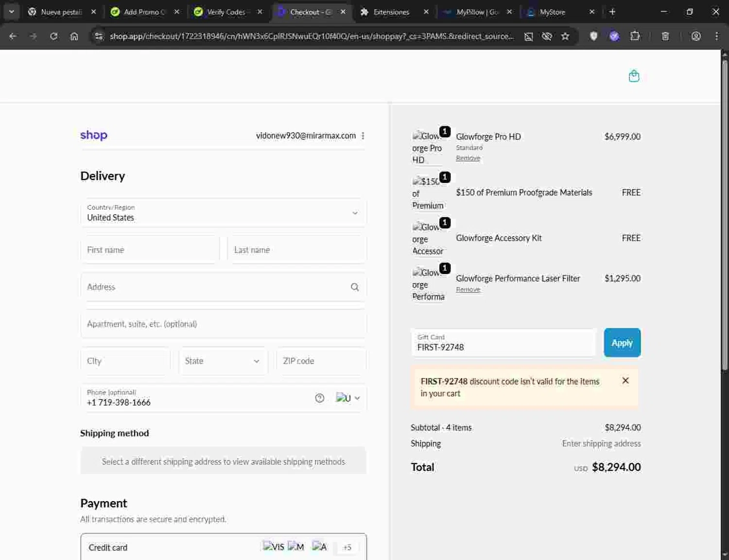Remove the Glowforge Performance Laser Filter
The image size is (729, 560).
coord(468,289)
